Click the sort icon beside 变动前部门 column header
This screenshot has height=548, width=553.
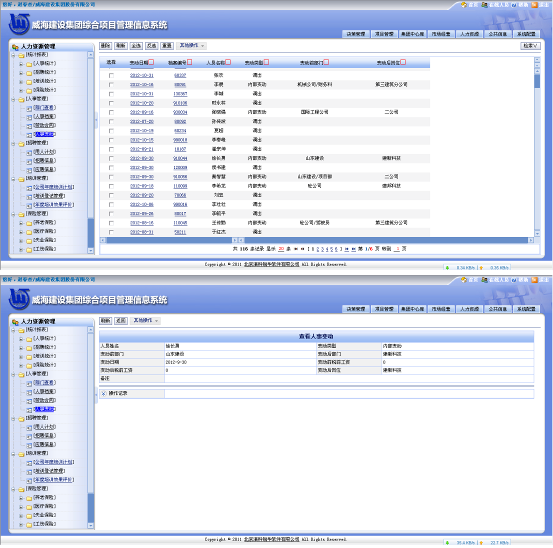tap(326, 62)
